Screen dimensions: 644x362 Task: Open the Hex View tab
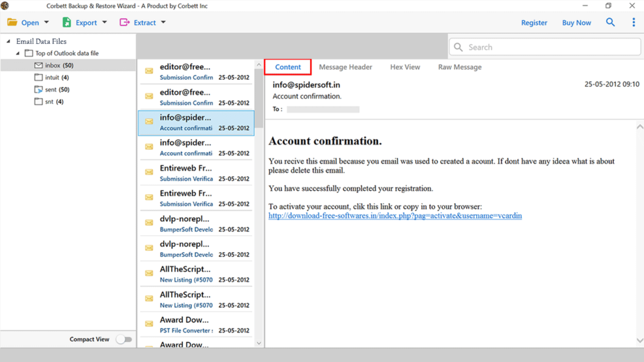pyautogui.click(x=404, y=67)
